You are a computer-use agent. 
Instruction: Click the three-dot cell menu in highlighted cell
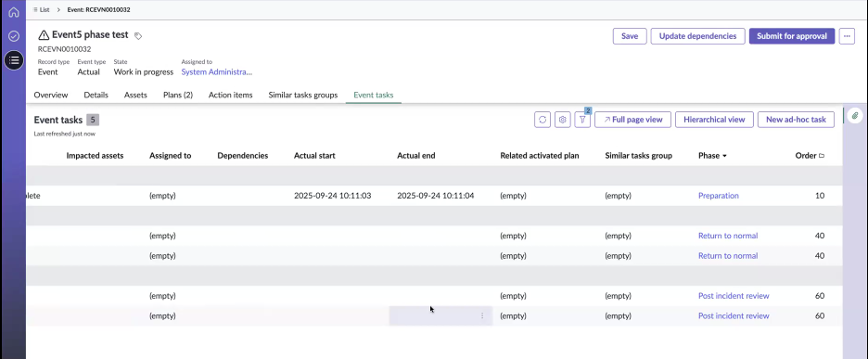coord(482,315)
